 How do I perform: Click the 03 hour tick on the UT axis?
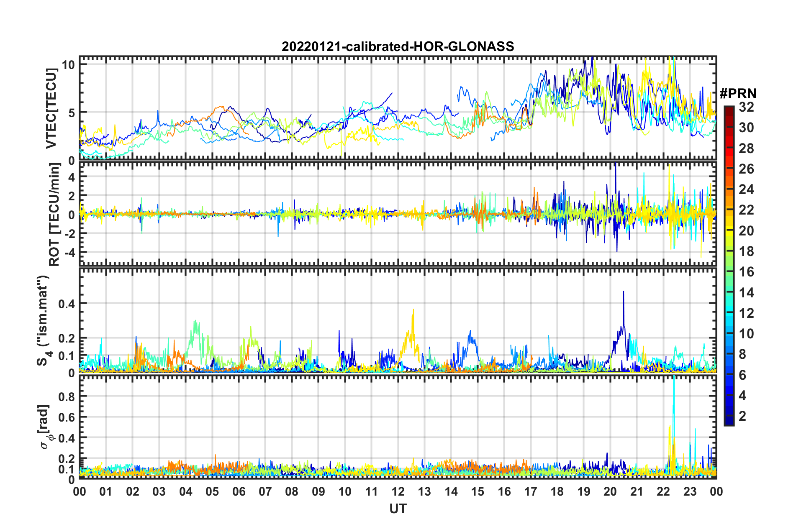[x=159, y=491]
